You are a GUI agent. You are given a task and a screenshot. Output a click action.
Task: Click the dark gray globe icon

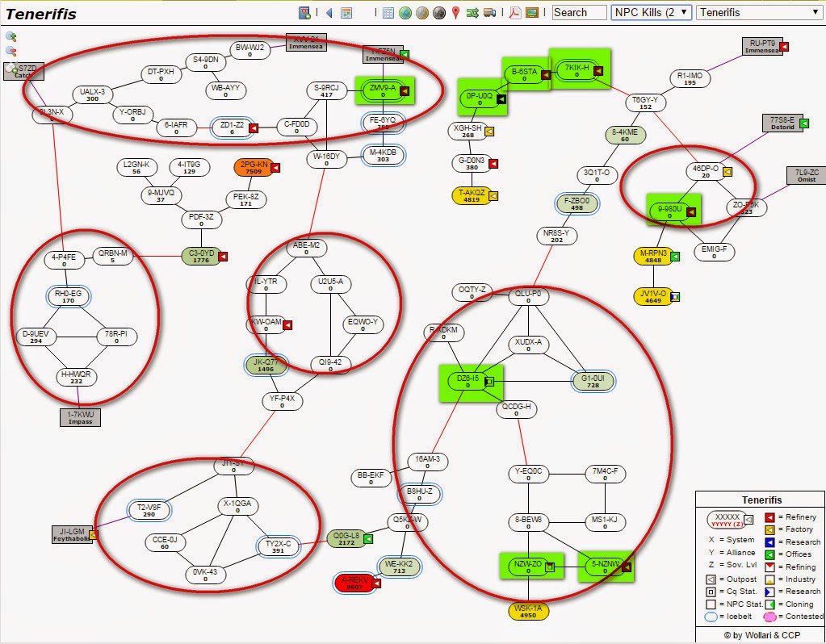[x=438, y=13]
